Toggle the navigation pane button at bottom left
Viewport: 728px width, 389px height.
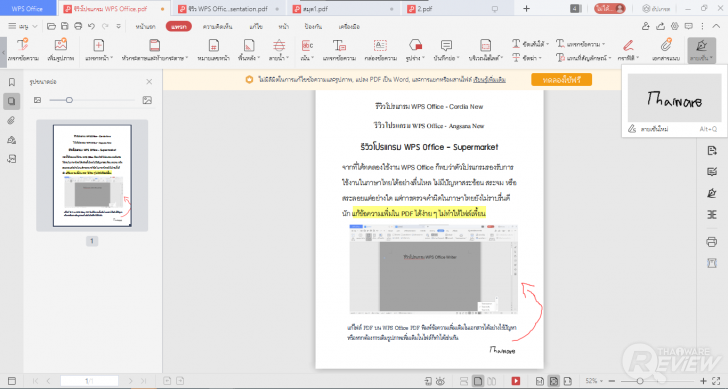click(12, 381)
